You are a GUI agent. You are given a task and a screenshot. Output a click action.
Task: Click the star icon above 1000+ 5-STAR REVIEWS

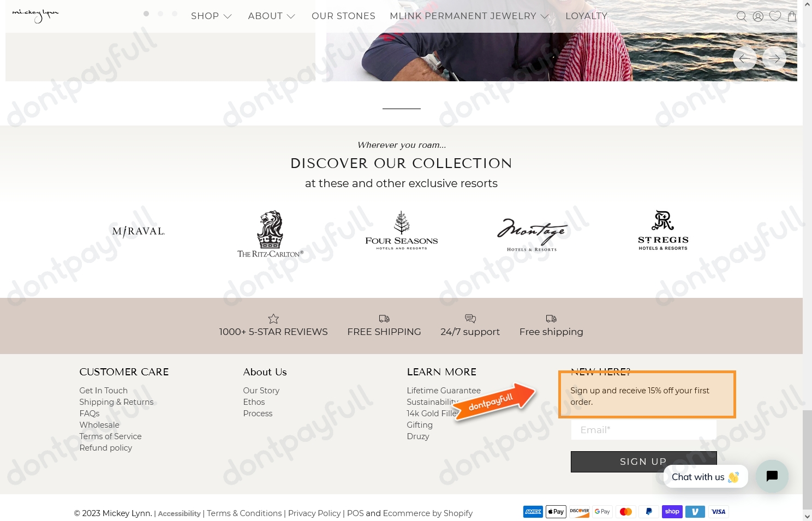tap(273, 319)
